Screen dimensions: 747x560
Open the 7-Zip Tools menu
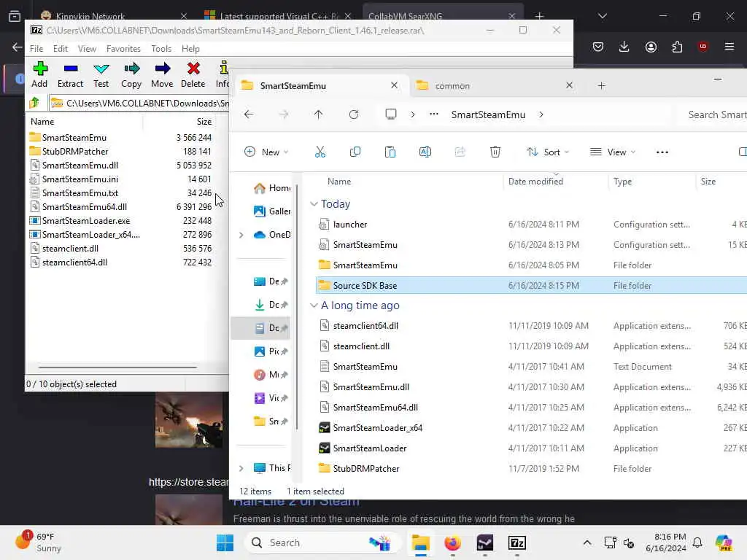click(161, 49)
